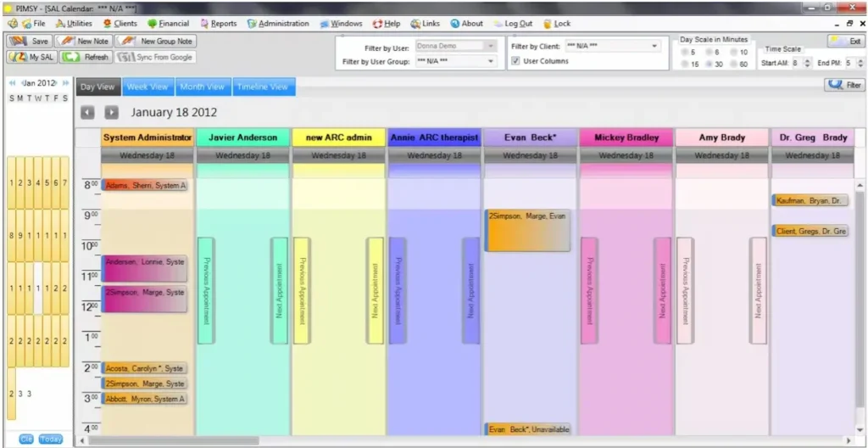Open the Help menu

(392, 24)
